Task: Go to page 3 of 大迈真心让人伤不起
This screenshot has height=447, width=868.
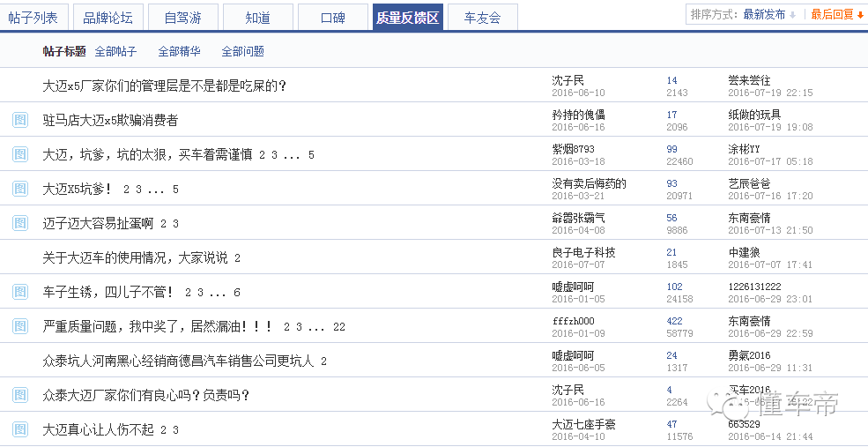Action: click(175, 430)
